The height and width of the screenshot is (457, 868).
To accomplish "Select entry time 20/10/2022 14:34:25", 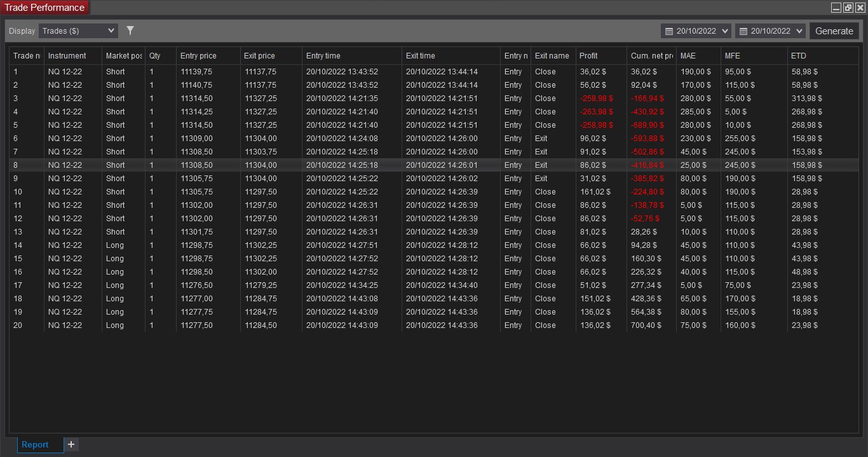I will (x=342, y=285).
